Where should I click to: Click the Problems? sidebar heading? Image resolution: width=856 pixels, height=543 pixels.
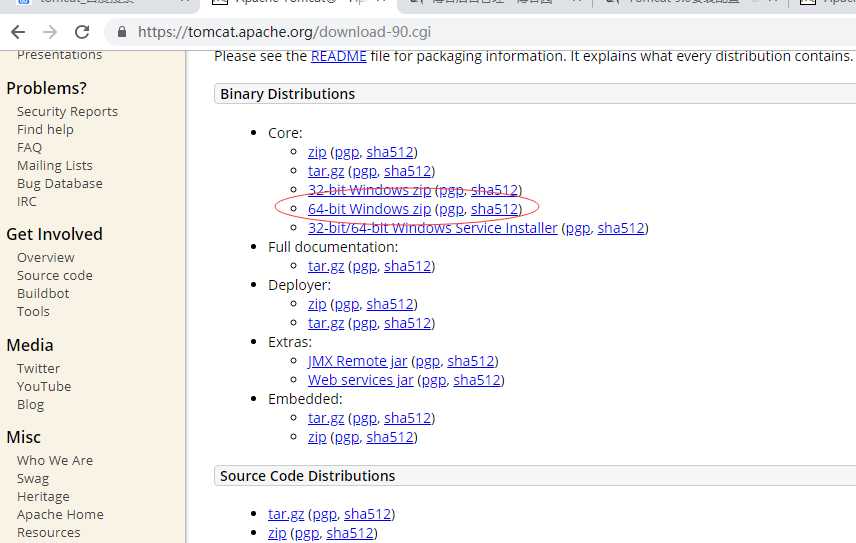point(46,88)
